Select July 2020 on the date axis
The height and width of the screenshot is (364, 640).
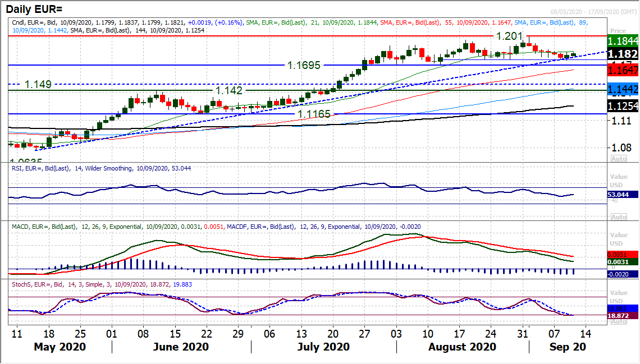pos(323,347)
